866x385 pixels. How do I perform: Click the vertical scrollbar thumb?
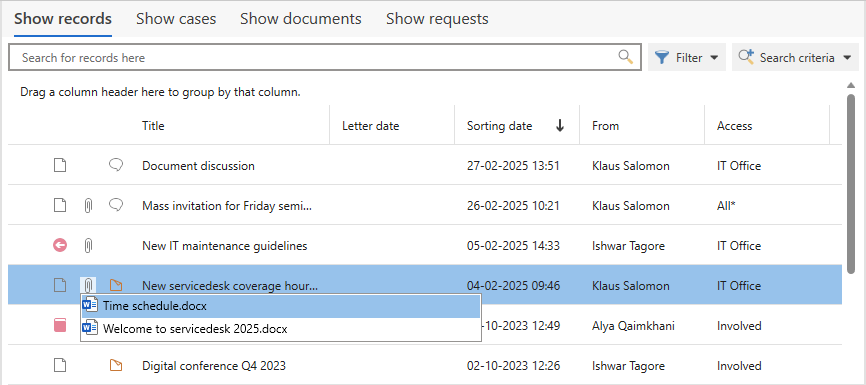(851, 184)
